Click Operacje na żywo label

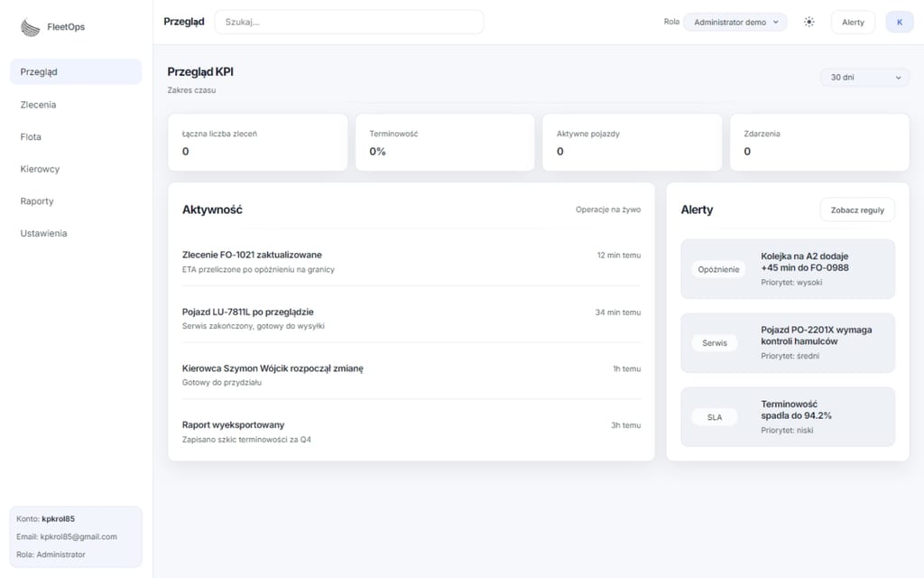(607, 210)
